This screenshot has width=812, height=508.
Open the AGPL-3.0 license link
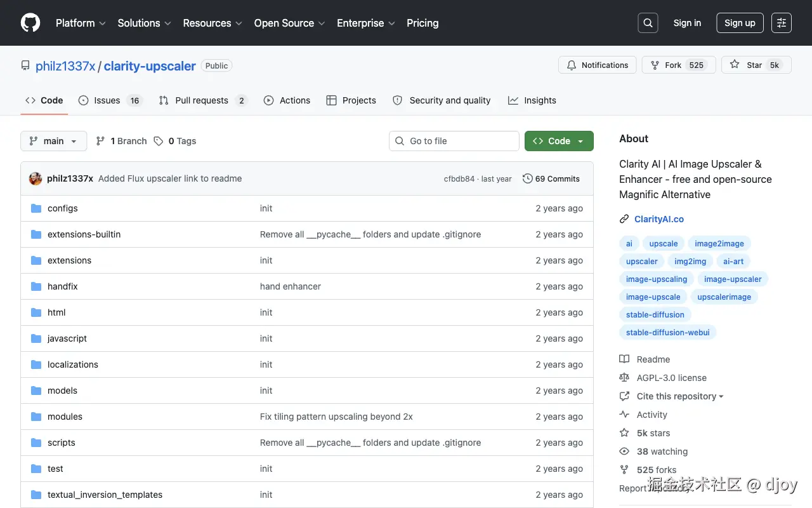(671, 378)
